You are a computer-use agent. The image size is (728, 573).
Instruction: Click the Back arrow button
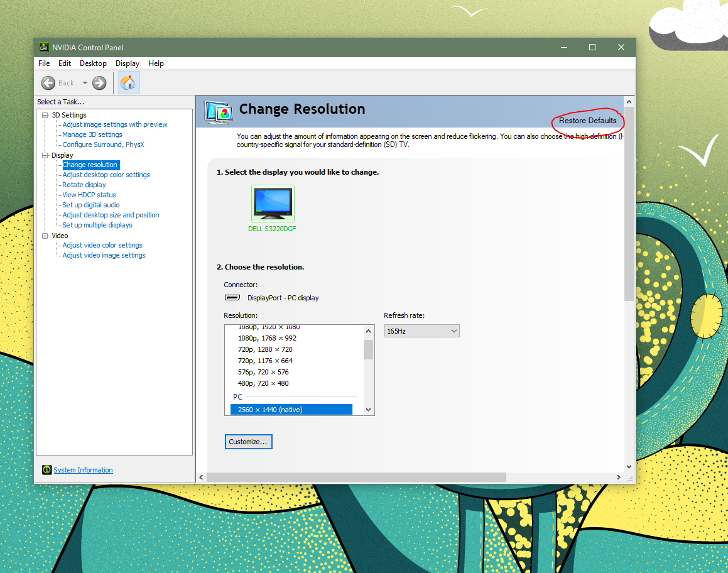[x=48, y=83]
